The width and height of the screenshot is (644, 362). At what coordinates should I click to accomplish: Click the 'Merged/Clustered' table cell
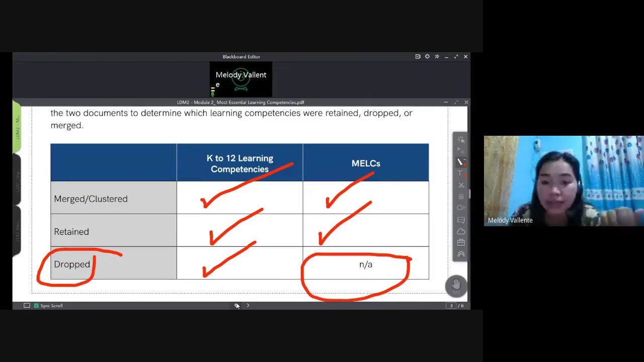pos(114,198)
